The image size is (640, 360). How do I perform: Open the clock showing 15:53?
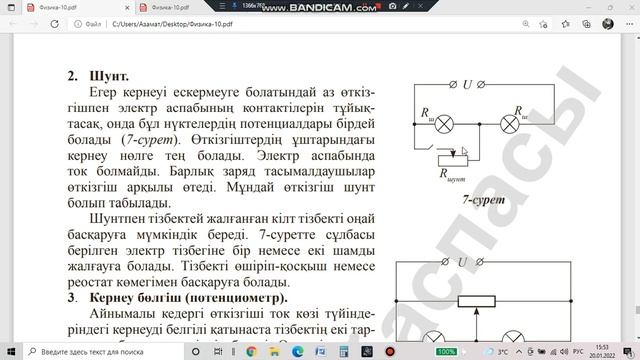(602, 351)
